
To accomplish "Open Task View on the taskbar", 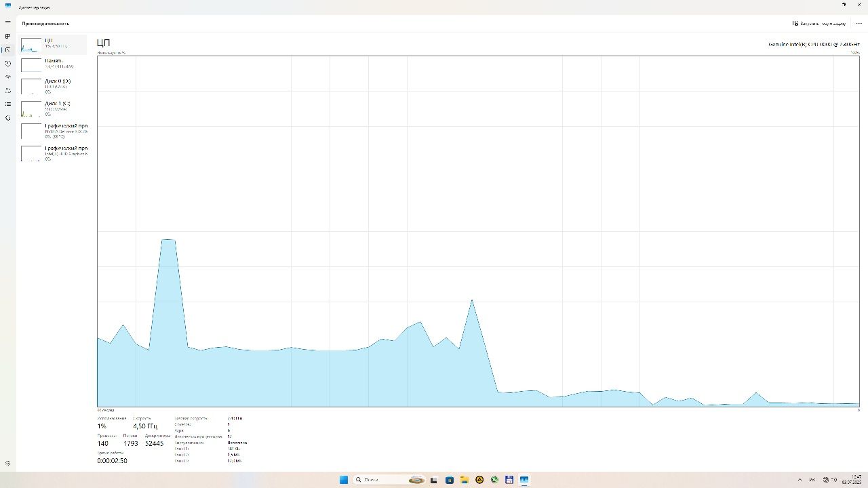I will (434, 480).
